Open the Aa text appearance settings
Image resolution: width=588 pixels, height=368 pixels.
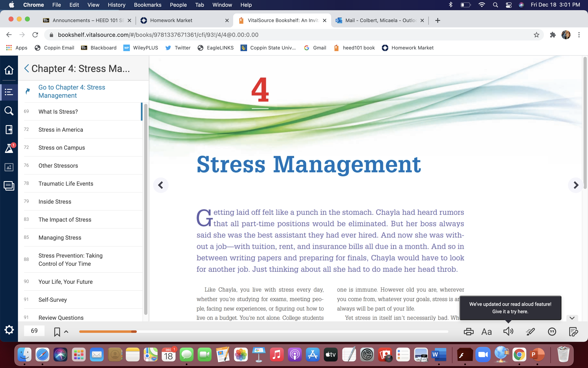pos(487,332)
